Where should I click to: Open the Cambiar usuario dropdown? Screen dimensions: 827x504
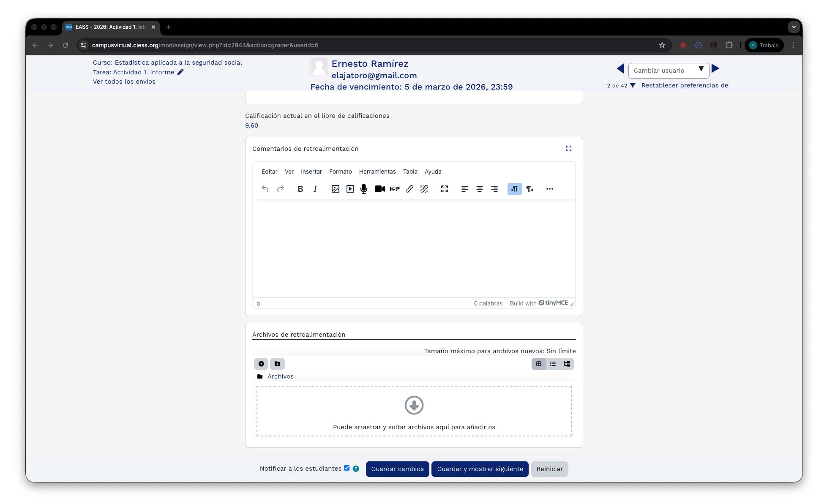(668, 71)
